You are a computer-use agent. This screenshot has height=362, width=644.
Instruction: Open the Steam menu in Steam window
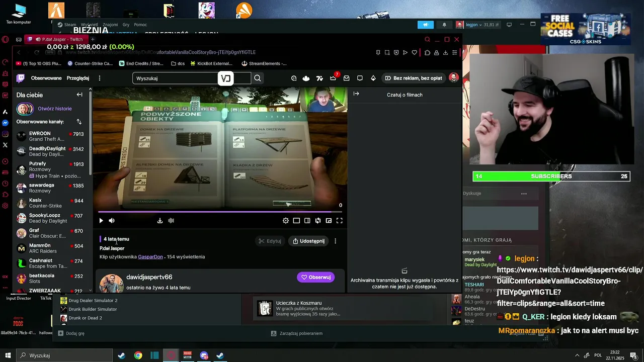pyautogui.click(x=67, y=25)
